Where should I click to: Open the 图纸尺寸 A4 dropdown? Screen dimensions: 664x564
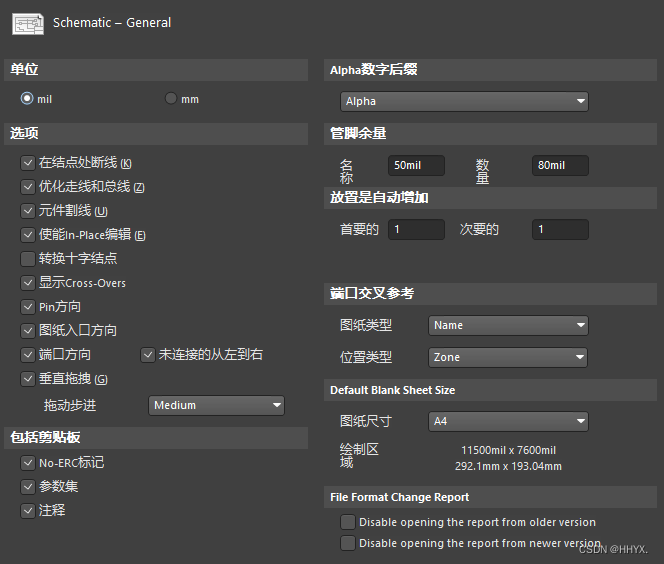508,421
